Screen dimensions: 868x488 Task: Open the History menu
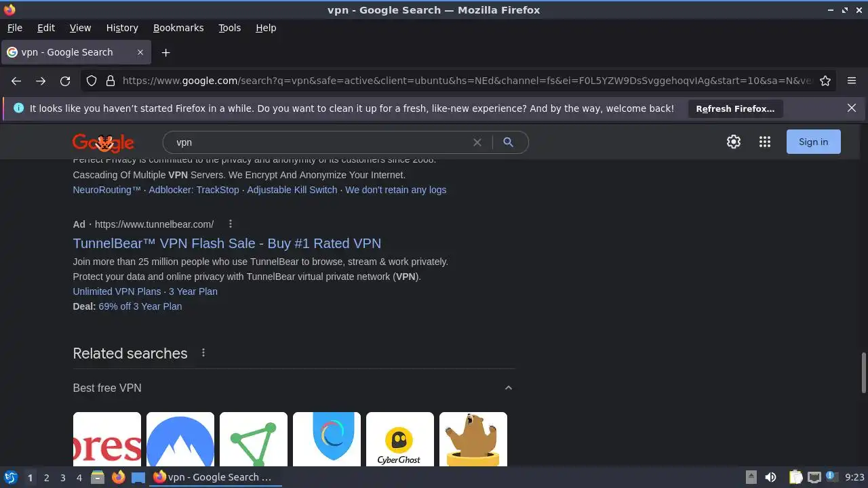(122, 28)
